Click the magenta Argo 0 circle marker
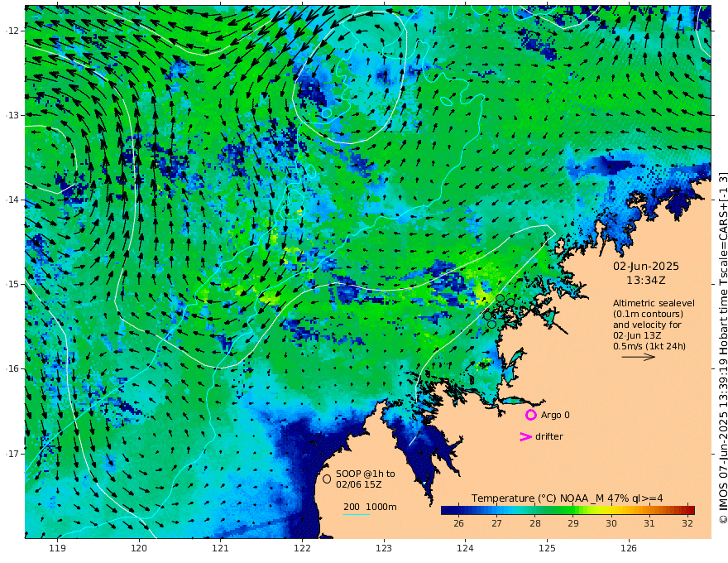 pyautogui.click(x=530, y=415)
